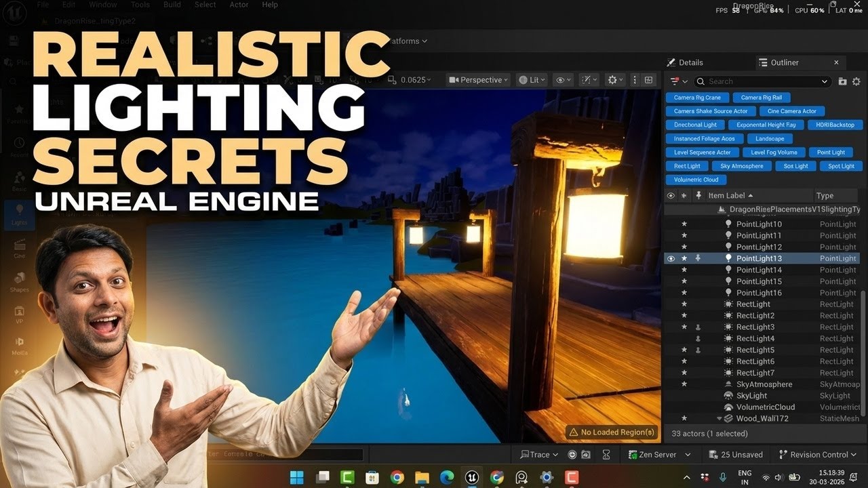This screenshot has height=488, width=868.
Task: Click the RectLight2 actor icon
Action: pyautogui.click(x=728, y=316)
